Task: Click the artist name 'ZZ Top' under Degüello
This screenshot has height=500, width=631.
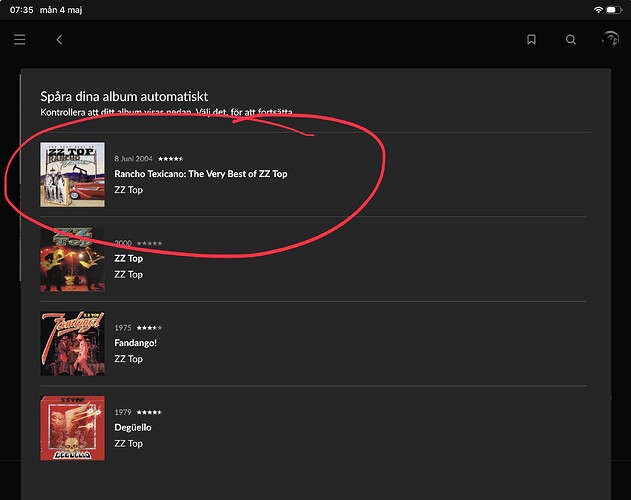Action: coord(128,443)
